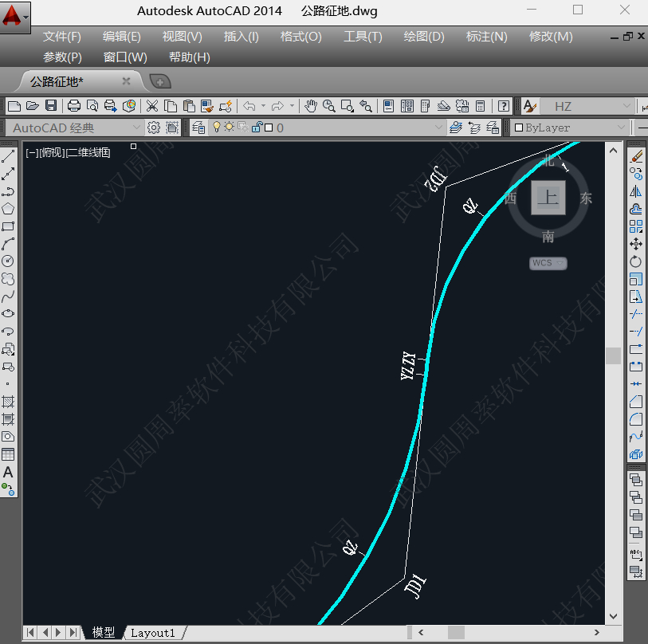Click the Rotate modify tool
The image size is (648, 644).
click(636, 261)
